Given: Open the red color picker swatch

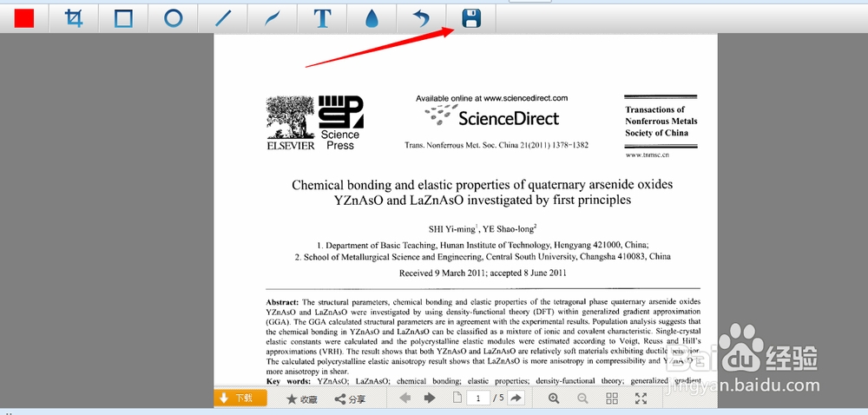Looking at the screenshot, I should coord(24,18).
